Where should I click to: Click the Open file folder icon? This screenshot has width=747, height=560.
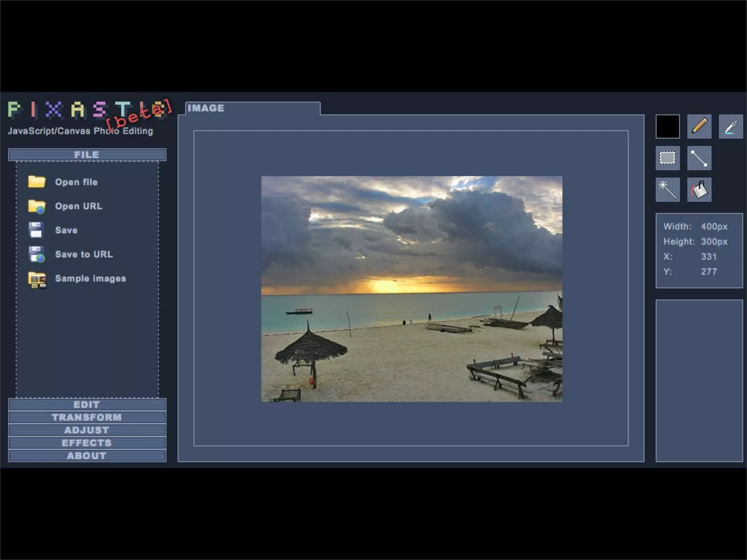(x=37, y=182)
